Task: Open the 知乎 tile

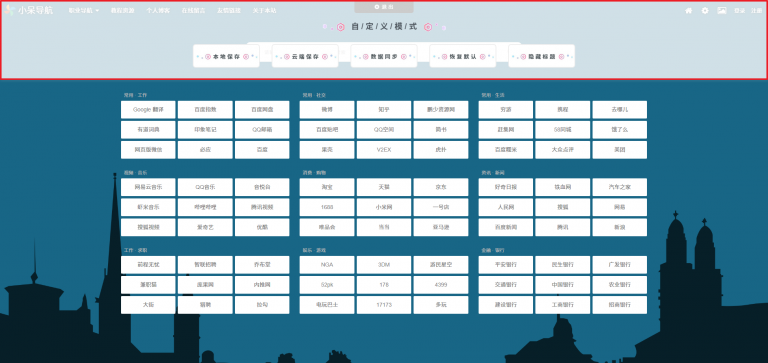Action: pyautogui.click(x=384, y=110)
